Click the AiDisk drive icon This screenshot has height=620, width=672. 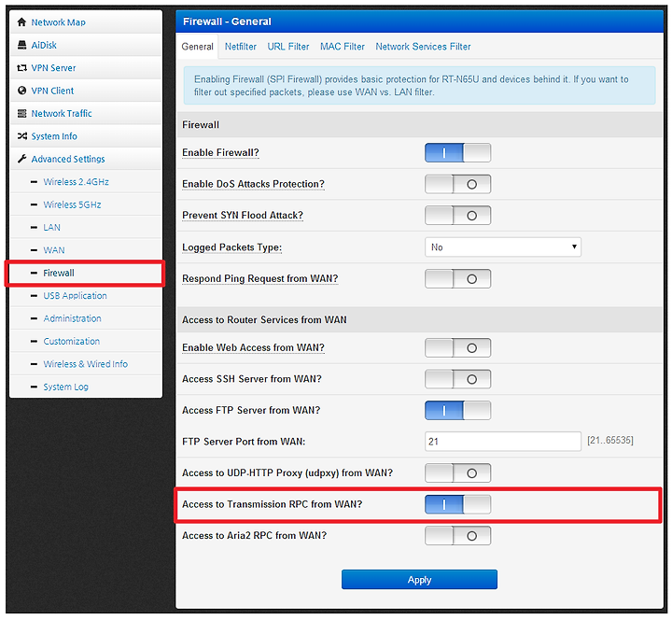(21, 45)
